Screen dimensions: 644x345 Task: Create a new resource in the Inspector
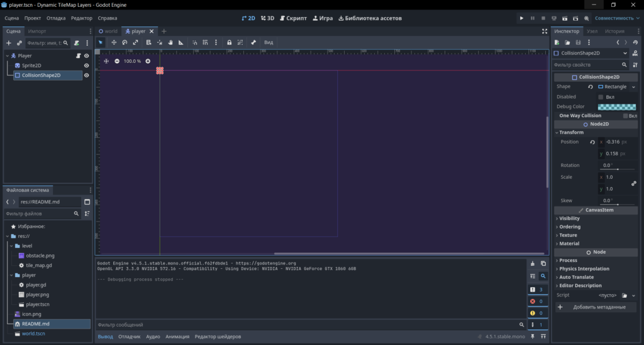click(x=557, y=42)
